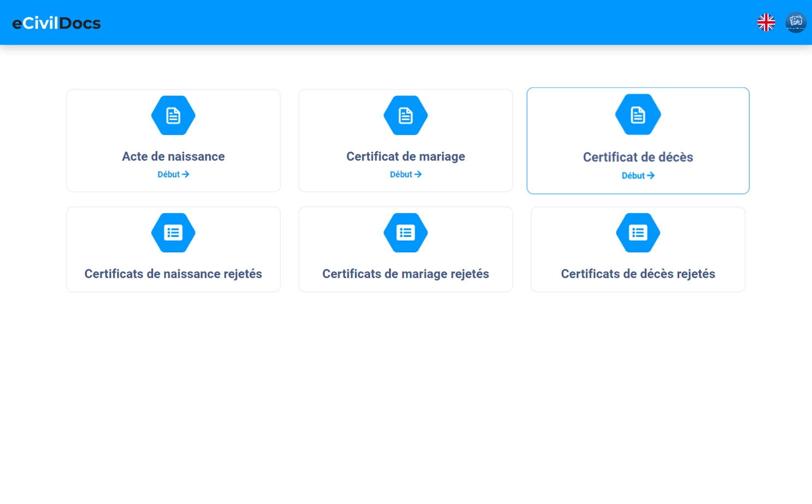Open the user profile avatar icon

(x=796, y=22)
